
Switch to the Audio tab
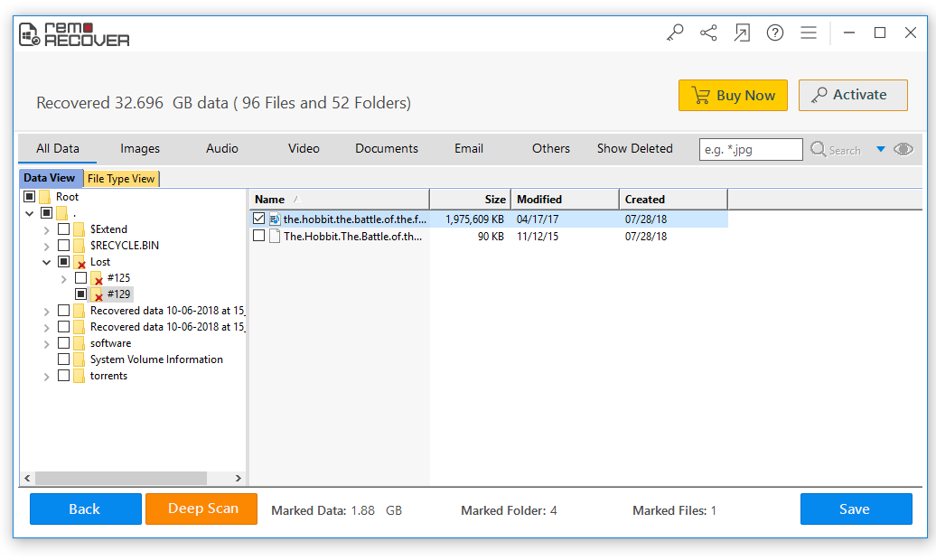pos(222,149)
